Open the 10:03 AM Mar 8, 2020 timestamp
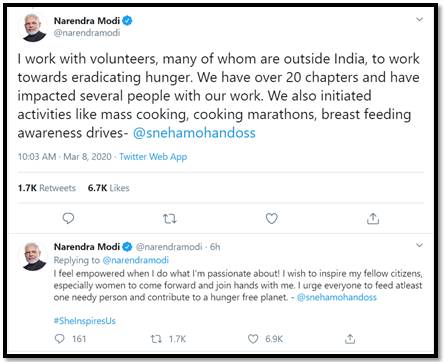 tap(65, 157)
